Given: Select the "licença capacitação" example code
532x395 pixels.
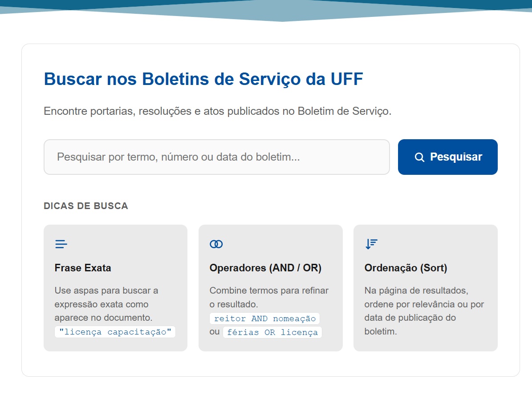Looking at the screenshot, I should click(115, 331).
